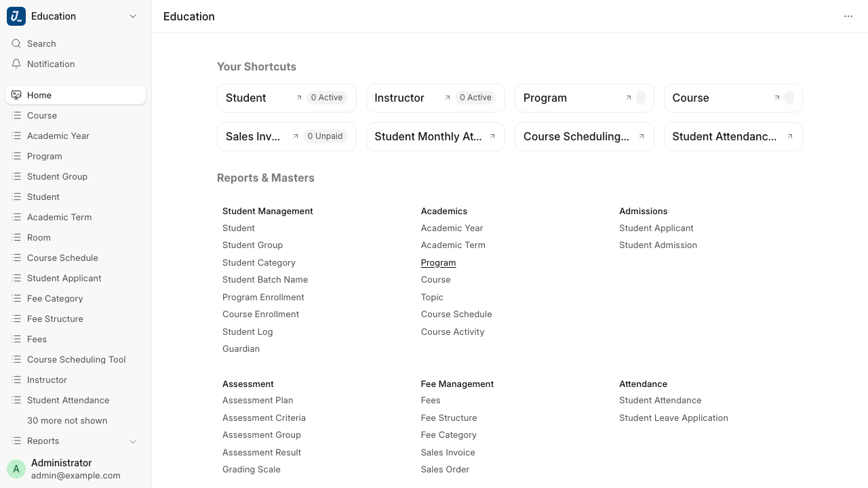Expand the Education workspace switcher chevron
This screenshot has height=488, width=868.
coord(133,16)
